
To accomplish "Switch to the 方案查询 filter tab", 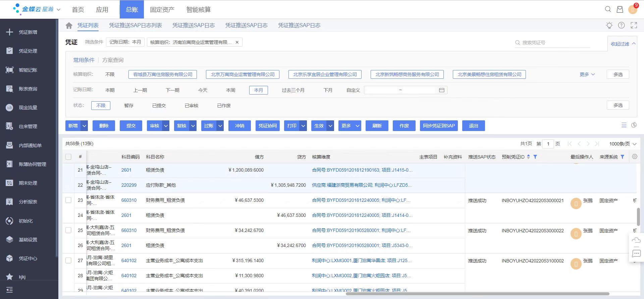I will [113, 60].
